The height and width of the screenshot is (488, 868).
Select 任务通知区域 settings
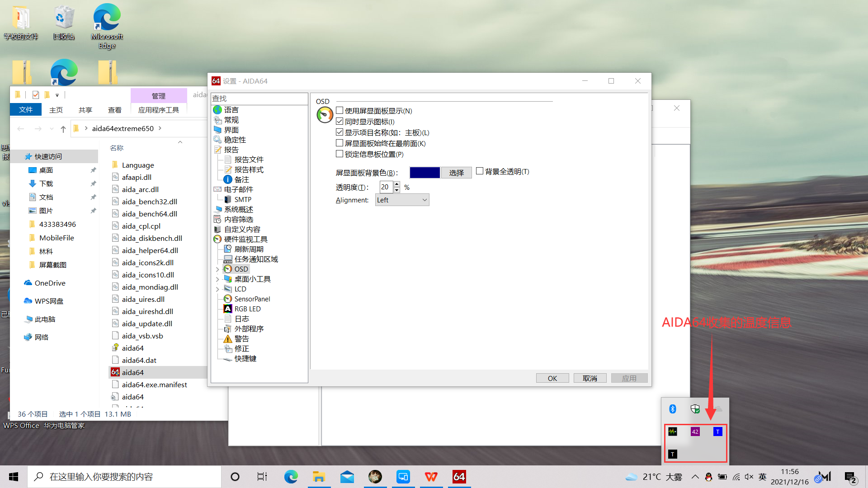[x=256, y=258]
